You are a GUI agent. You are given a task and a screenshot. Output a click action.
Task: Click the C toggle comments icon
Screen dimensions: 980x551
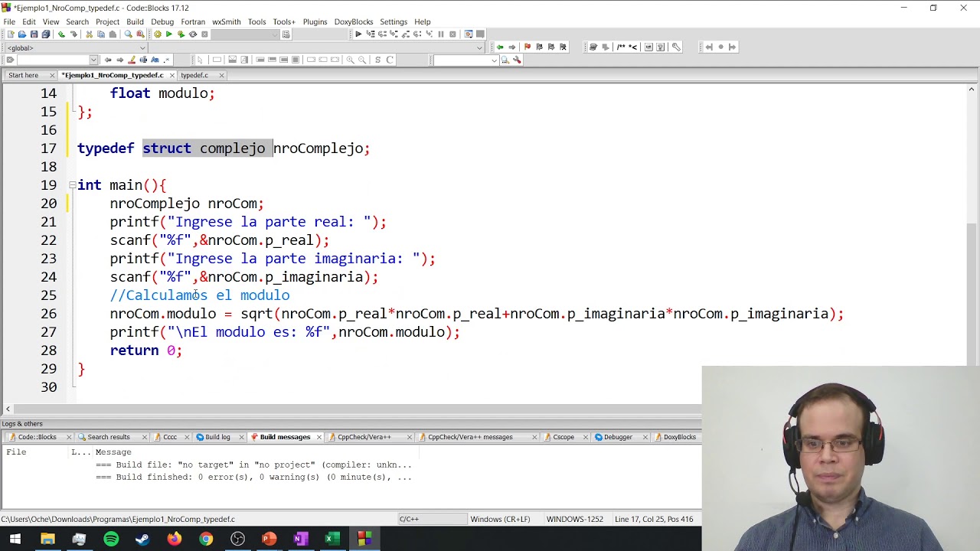(390, 60)
